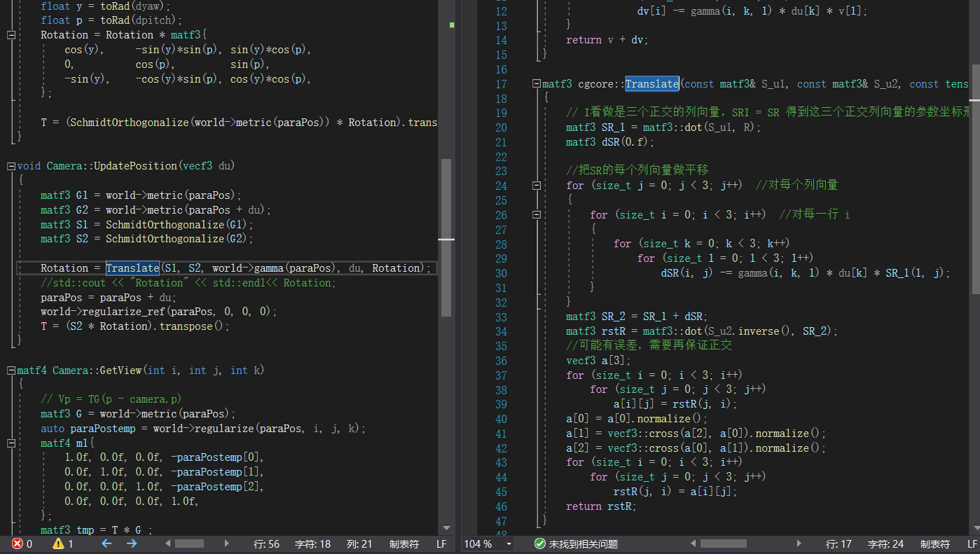The image size is (980, 554).
Task: Navigate backward with the left blue arrow
Action: click(106, 543)
